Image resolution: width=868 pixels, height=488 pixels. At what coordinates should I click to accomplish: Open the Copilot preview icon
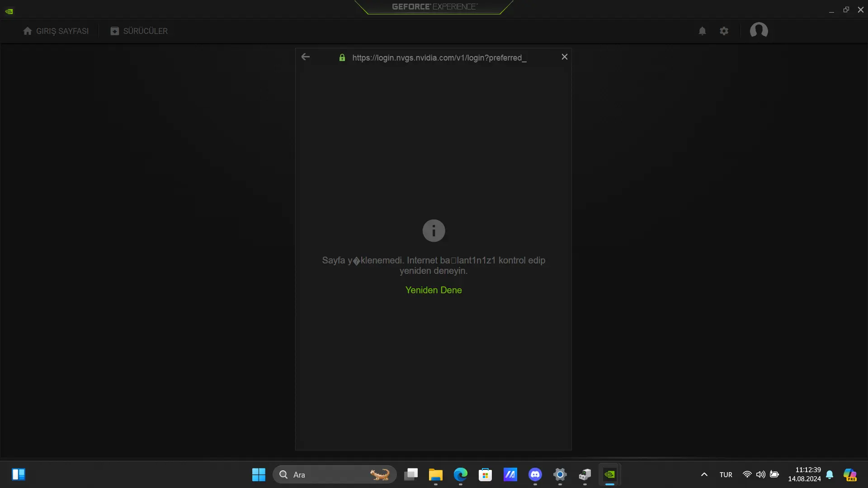[850, 474]
